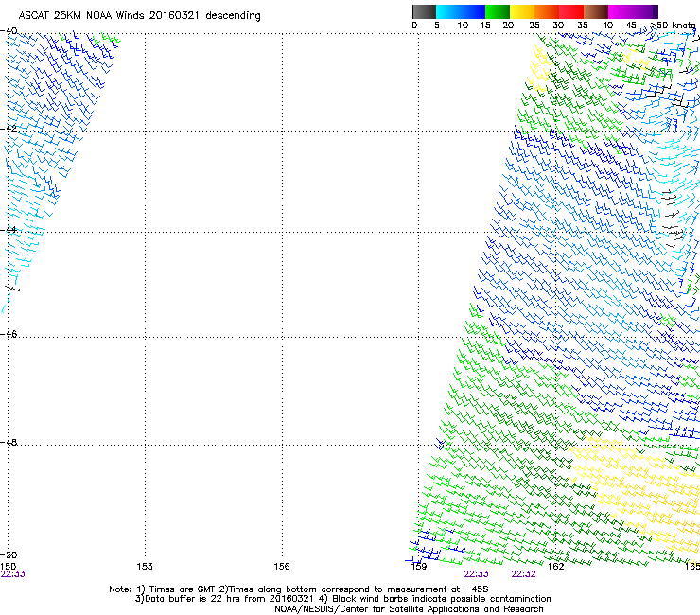Click the 156 longitude axis label

(x=282, y=567)
